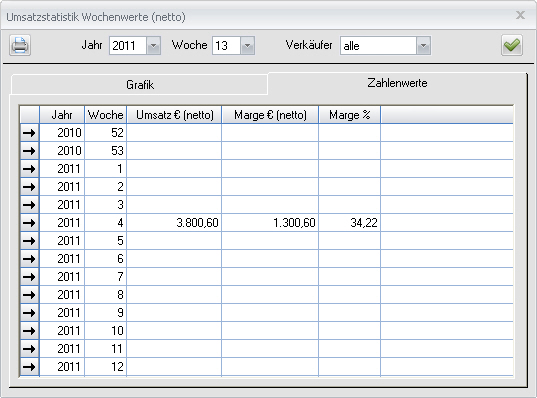This screenshot has width=537, height=398.
Task: Sort by the Jahr column header
Action: click(62, 115)
